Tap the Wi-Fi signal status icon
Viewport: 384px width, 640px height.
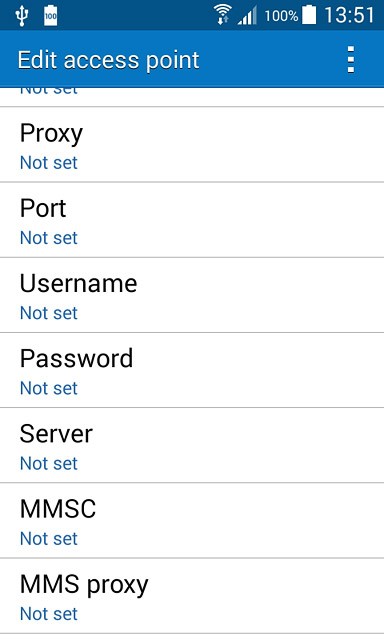pos(222,16)
